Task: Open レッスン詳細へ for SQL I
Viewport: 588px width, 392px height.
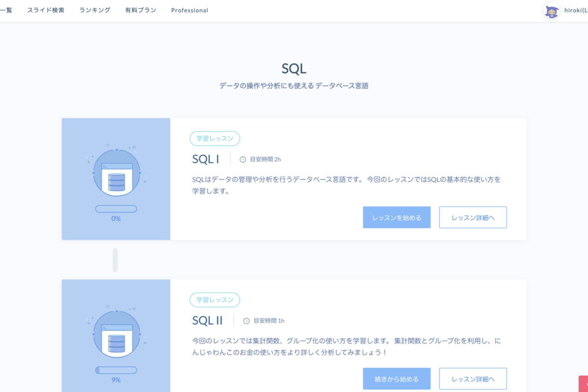Action: 473,217
